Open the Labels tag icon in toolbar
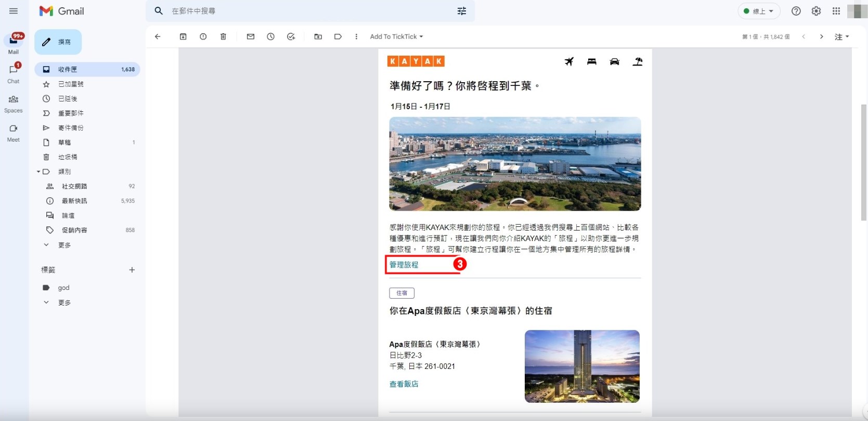 [338, 36]
